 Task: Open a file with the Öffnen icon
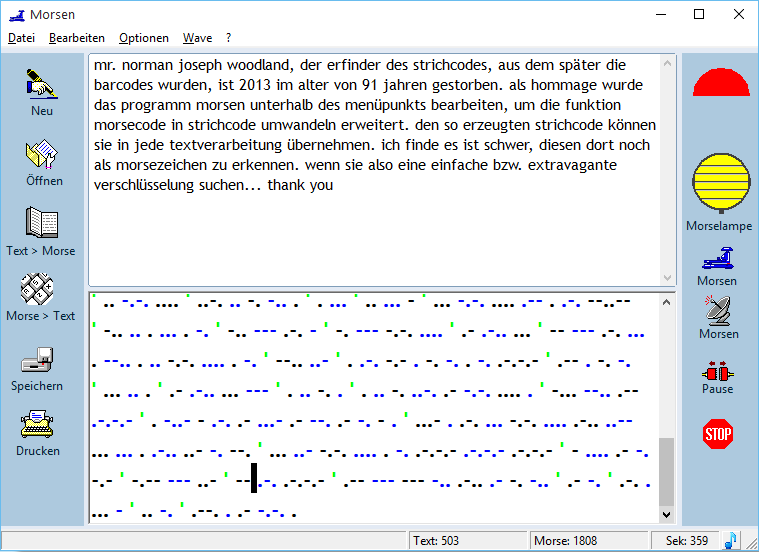tap(42, 154)
